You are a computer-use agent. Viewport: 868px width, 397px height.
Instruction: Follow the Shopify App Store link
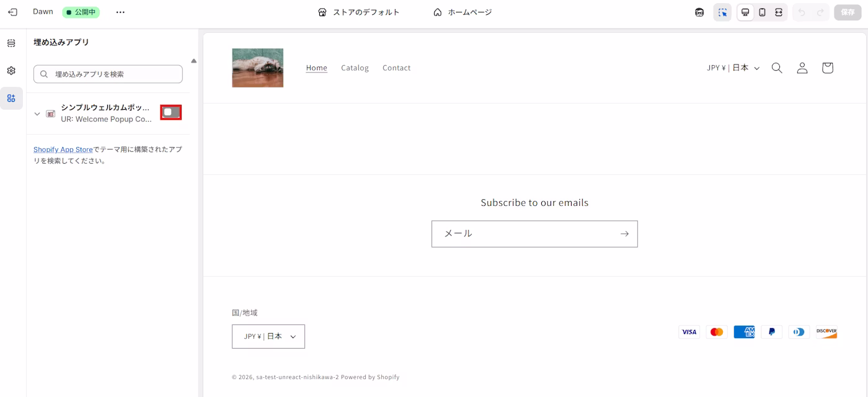(63, 149)
